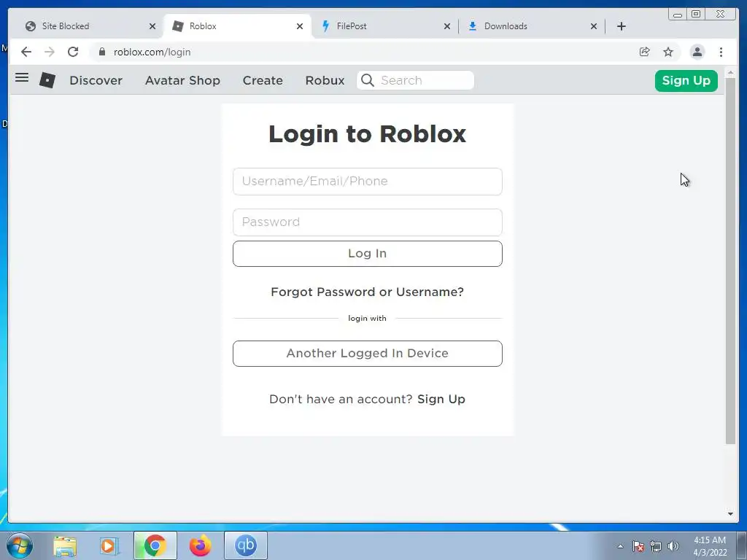Open the Roblox hamburger menu
This screenshot has width=747, height=560.
point(22,77)
